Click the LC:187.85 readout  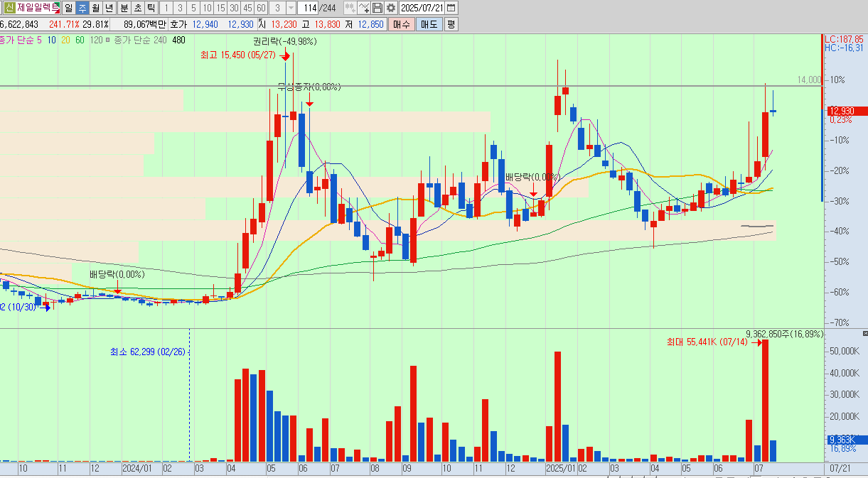click(845, 39)
